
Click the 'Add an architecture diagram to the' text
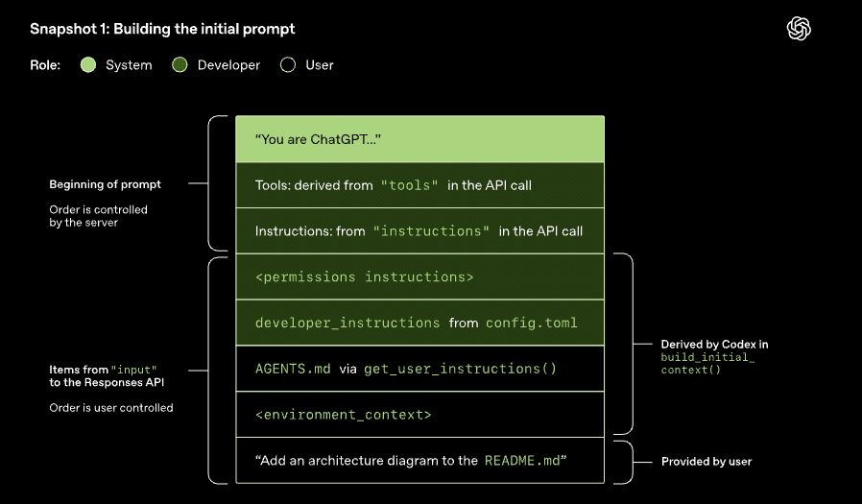click(367, 461)
